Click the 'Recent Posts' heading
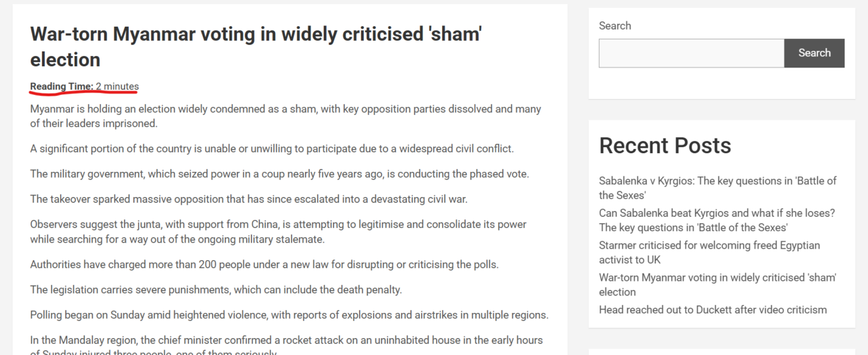The height and width of the screenshot is (355, 868). 664,145
